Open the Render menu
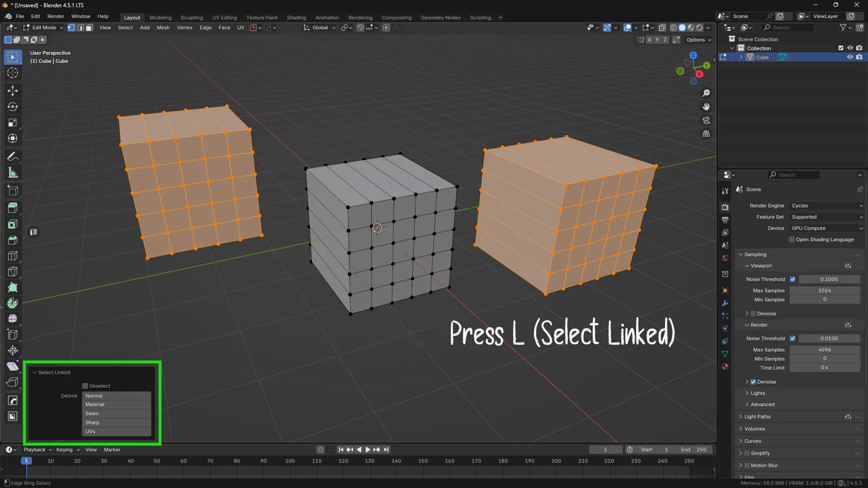Viewport: 868px width, 488px height. (x=55, y=16)
